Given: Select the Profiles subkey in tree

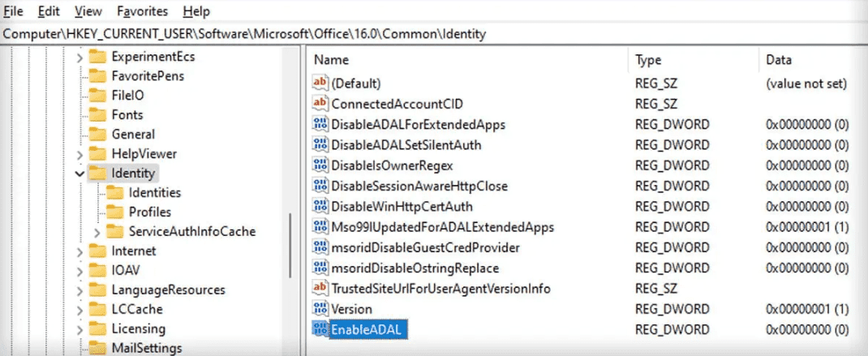Looking at the screenshot, I should pos(150,212).
